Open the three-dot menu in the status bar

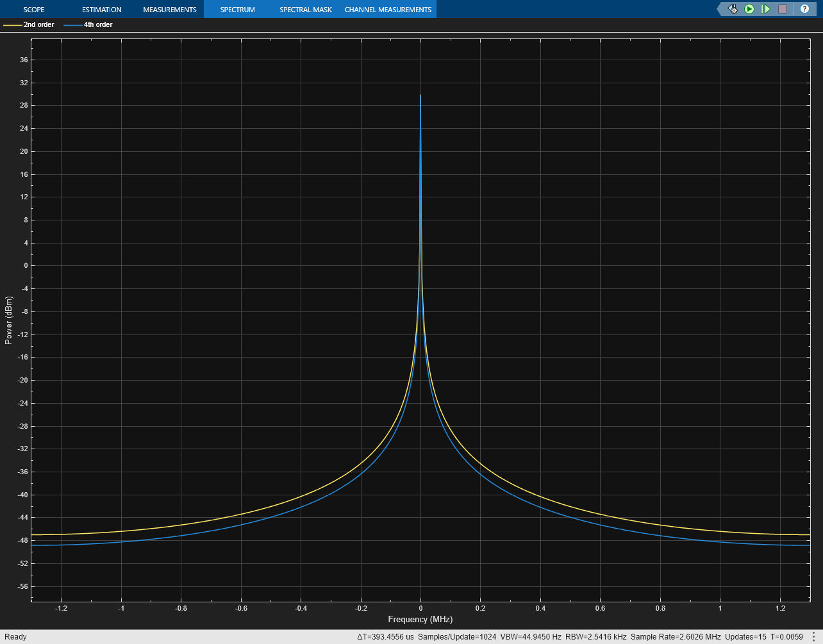coord(814,637)
